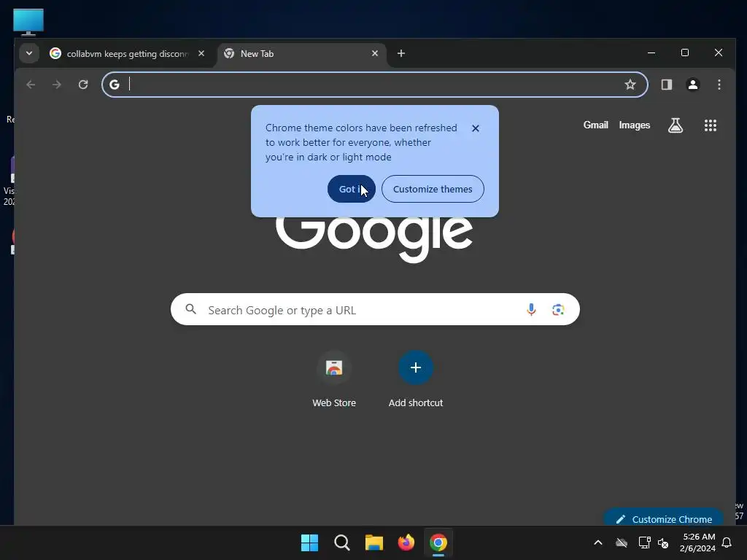Click the browser forward arrow

(x=57, y=85)
